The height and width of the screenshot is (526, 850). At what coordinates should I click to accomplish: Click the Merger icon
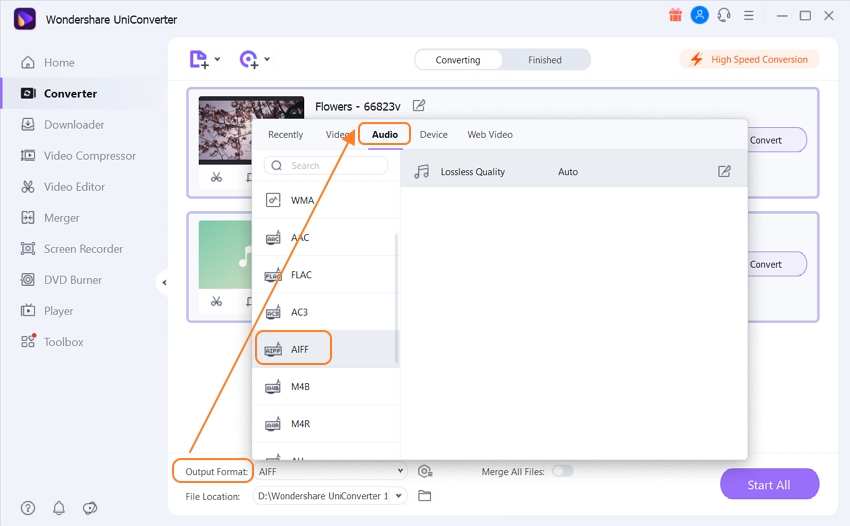(x=28, y=218)
